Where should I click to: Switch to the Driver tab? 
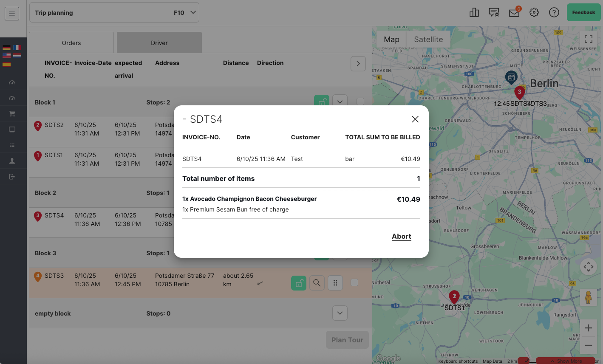(x=159, y=43)
